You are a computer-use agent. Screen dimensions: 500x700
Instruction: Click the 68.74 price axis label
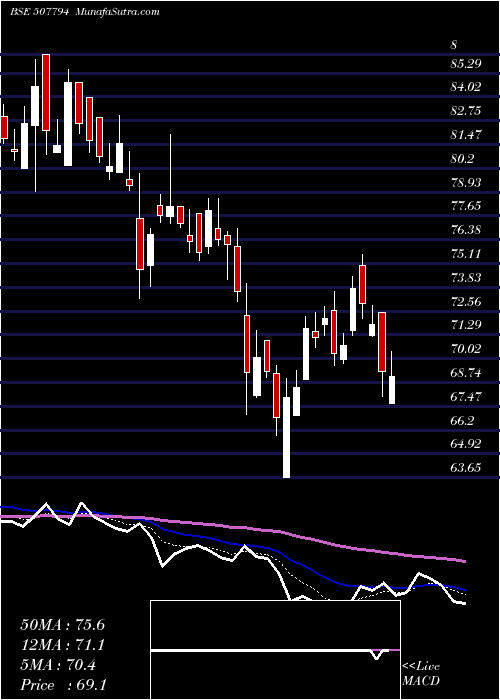pos(466,373)
